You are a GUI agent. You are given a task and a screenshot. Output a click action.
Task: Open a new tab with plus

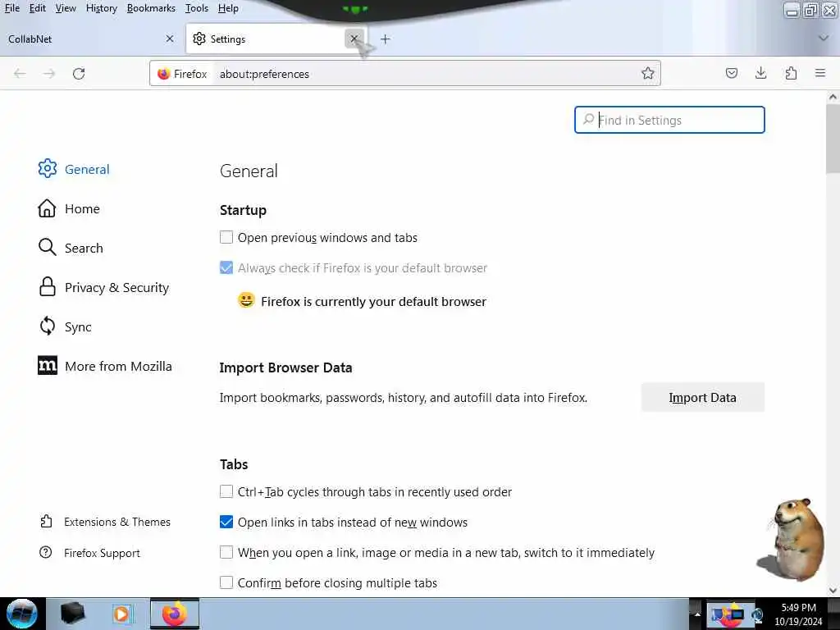[386, 39]
